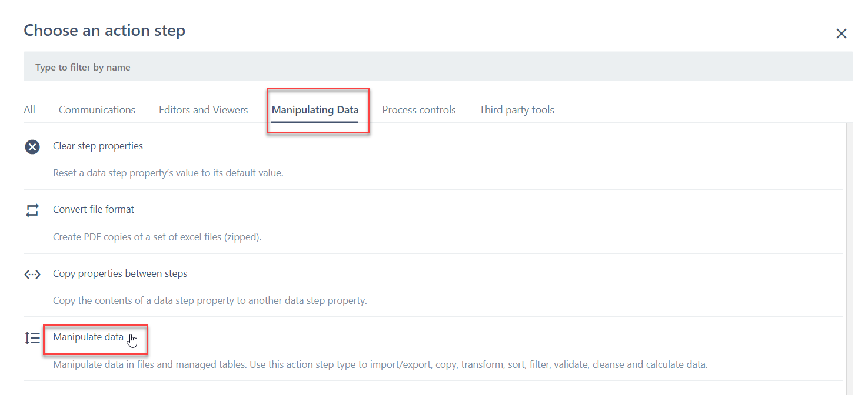The width and height of the screenshot is (868, 395).
Task: Click the Convert file format arrows icon
Action: [32, 210]
